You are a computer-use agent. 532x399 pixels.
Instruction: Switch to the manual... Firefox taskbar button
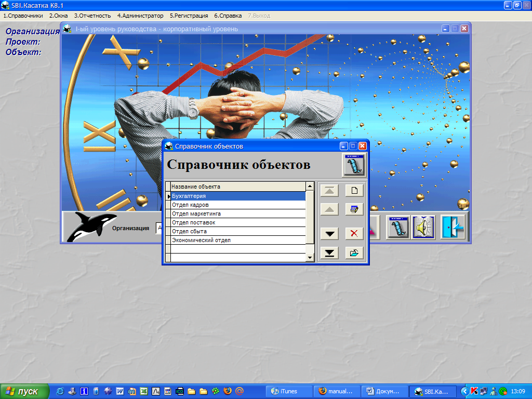pos(337,391)
